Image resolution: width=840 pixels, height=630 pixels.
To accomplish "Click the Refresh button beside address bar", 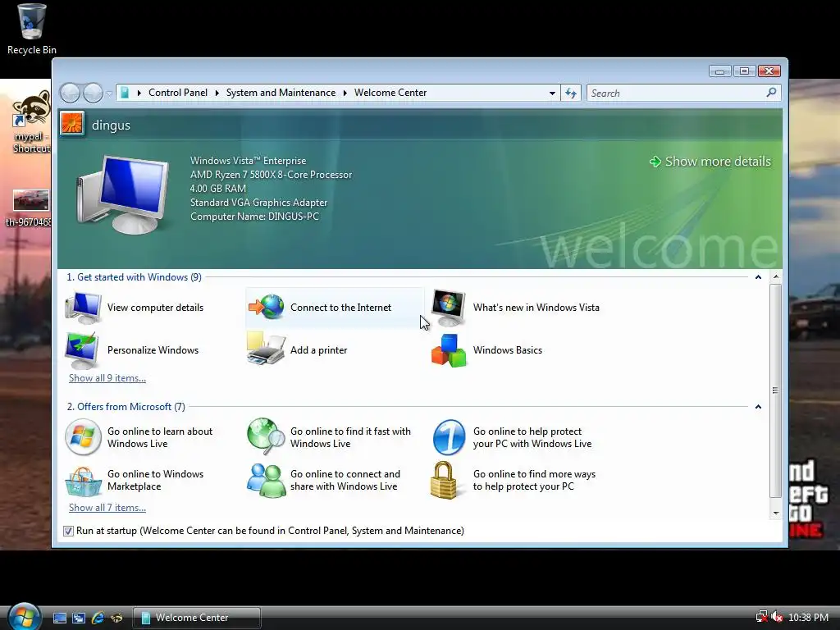I will (571, 94).
